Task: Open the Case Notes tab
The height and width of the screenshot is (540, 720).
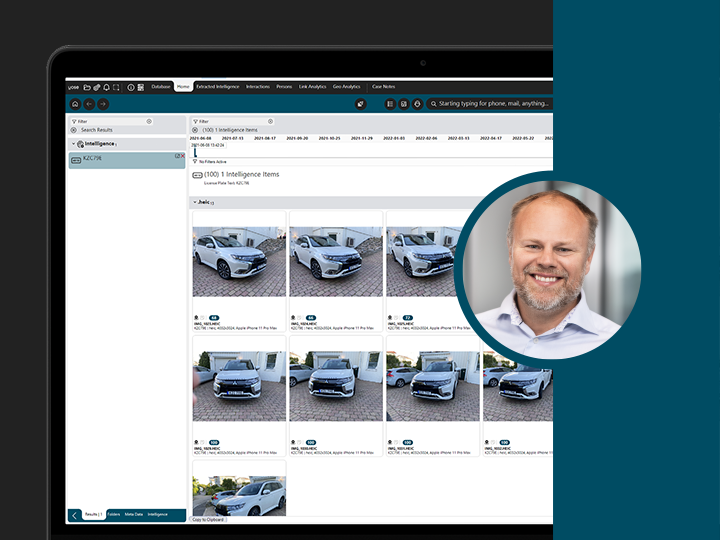Action: pyautogui.click(x=383, y=86)
